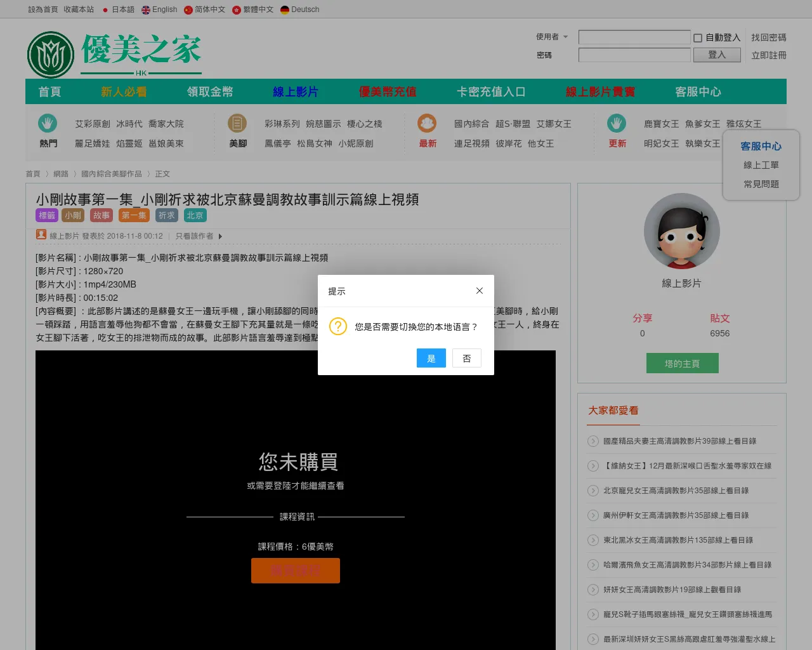
Task: Click the German flag Deutsch option
Action: [x=285, y=10]
